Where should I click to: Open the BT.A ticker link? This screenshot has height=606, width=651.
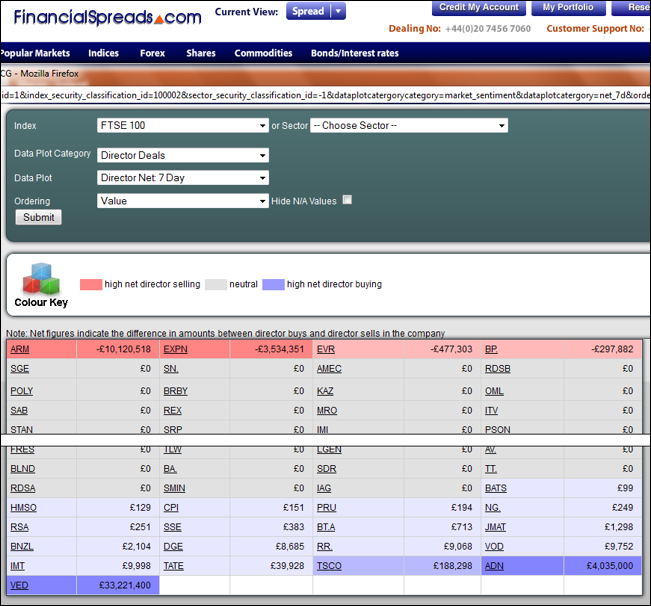[326, 527]
